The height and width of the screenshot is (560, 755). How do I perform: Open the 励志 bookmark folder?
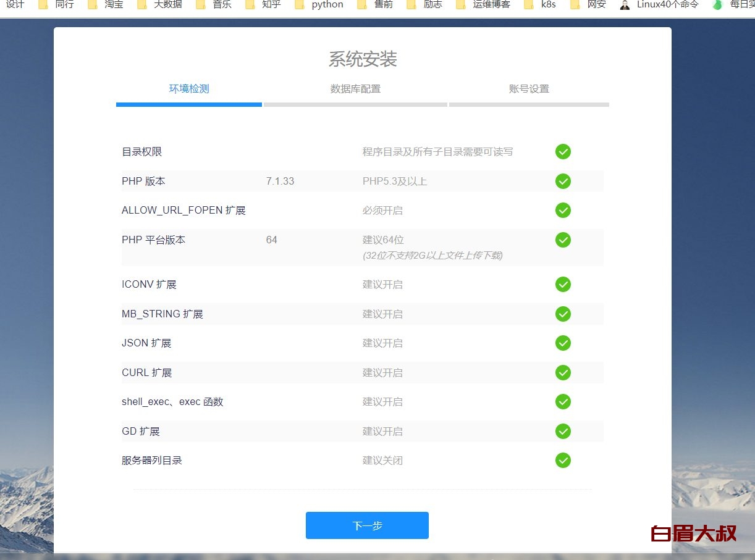425,4
